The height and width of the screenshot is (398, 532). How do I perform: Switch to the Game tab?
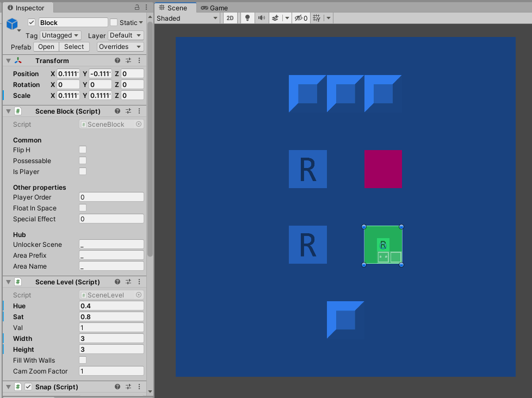point(214,8)
